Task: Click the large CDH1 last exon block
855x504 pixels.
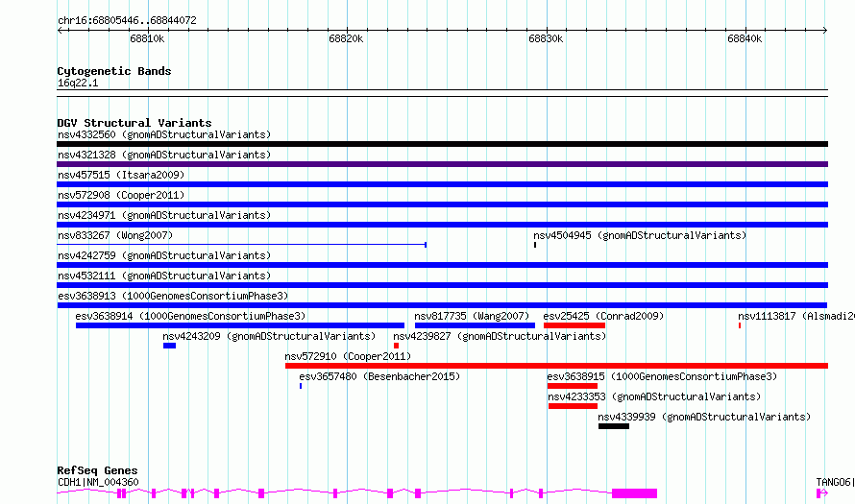Action: click(635, 493)
